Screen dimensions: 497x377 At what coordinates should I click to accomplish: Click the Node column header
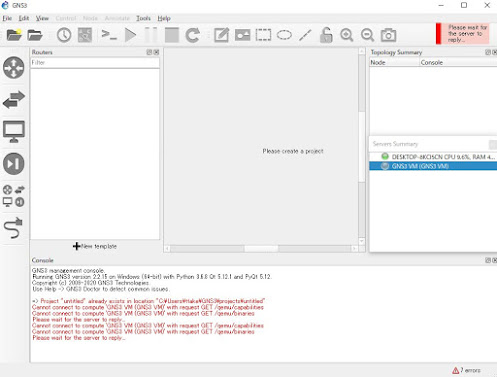coord(394,62)
